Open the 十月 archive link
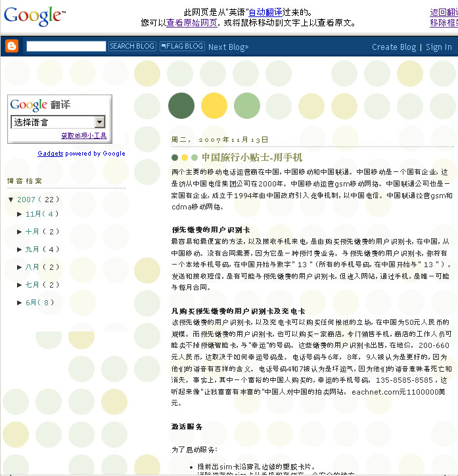Viewport: 458px width, 476px height. [x=32, y=232]
